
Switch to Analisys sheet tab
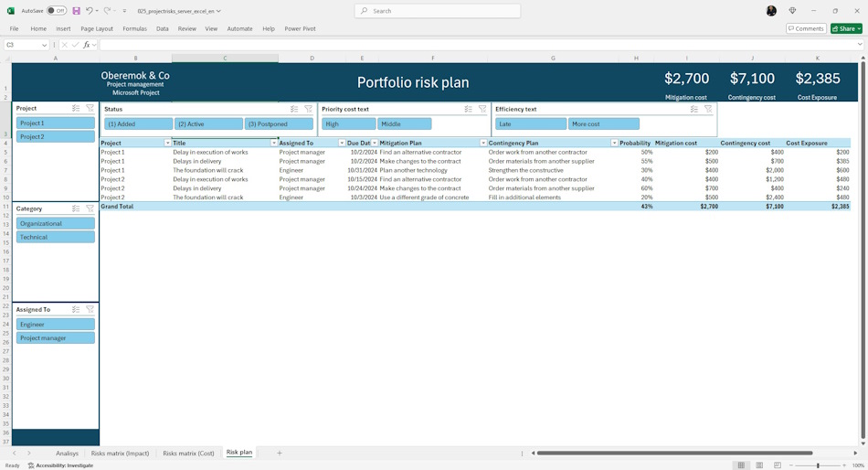click(x=67, y=454)
